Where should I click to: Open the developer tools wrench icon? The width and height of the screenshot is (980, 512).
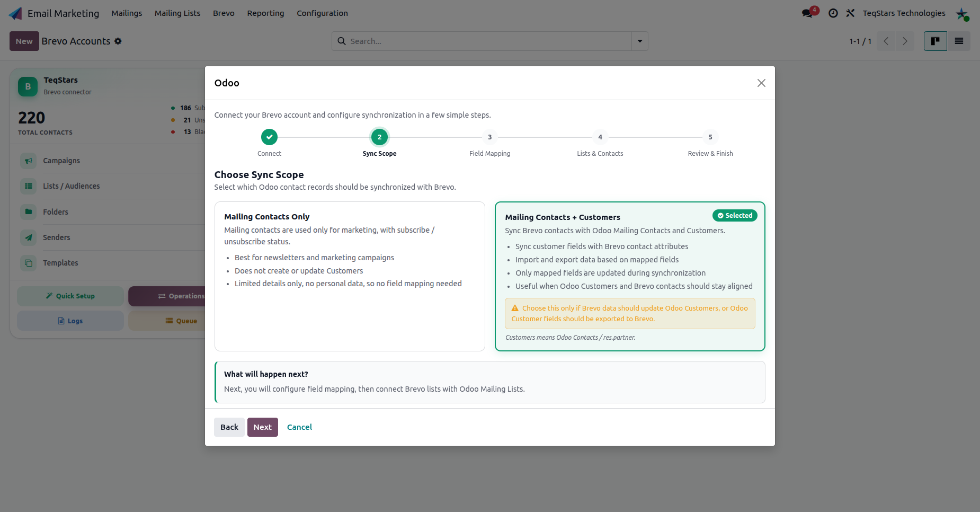click(x=850, y=13)
